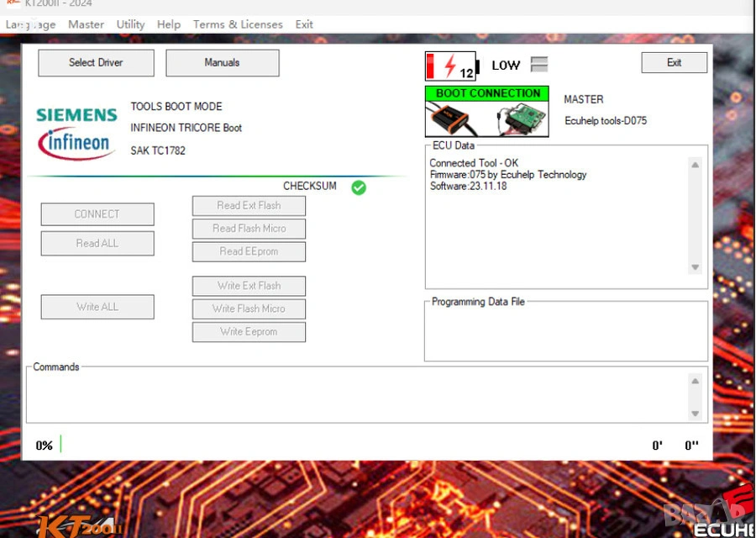This screenshot has width=756, height=538.
Task: Open the Utility menu
Action: pos(130,24)
